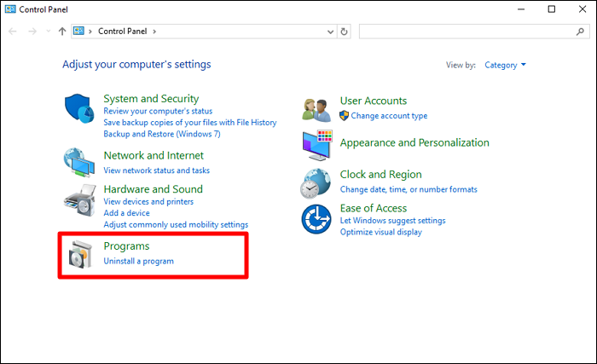Open Change date, time, or number formats
597x364 pixels.
click(409, 189)
